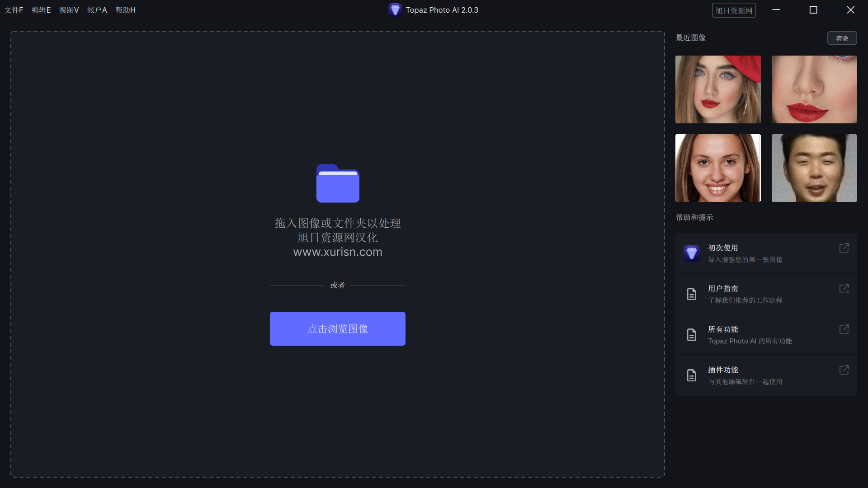Click the blue folder icon in drop area

coord(338,183)
